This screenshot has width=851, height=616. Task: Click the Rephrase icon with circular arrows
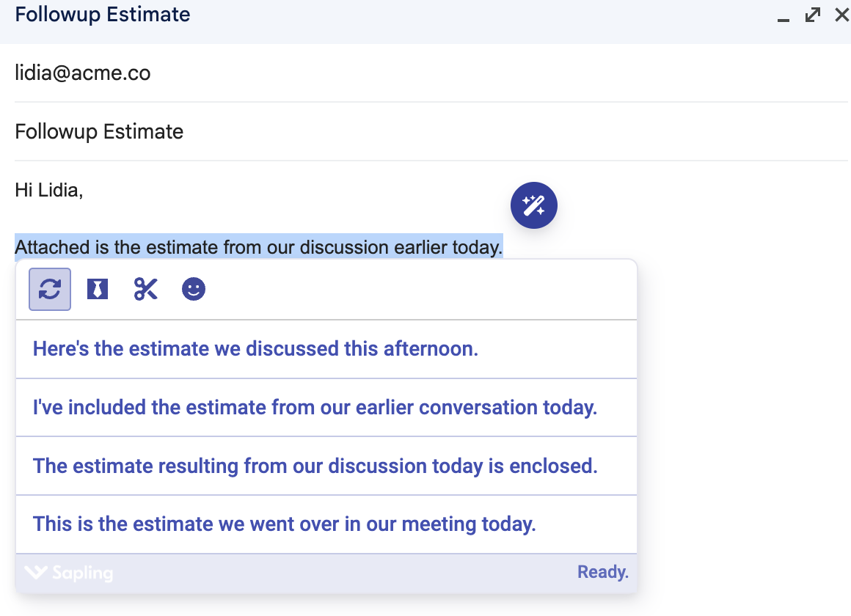tap(50, 289)
